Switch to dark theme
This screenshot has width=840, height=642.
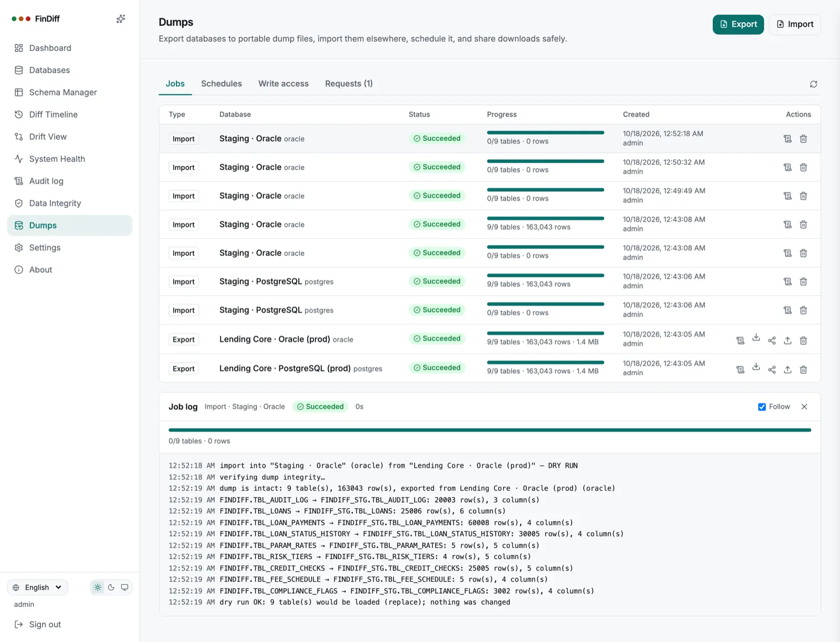tap(111, 587)
